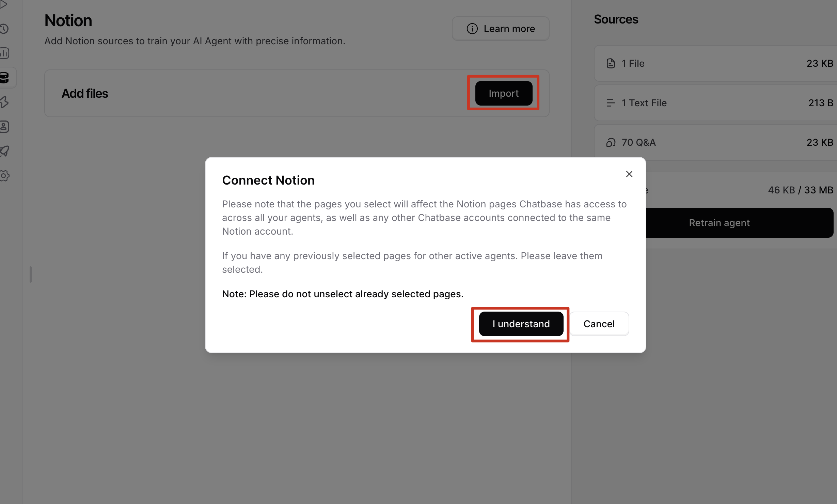837x504 pixels.
Task: Open the Actions lightning icon in sidebar
Action: (x=4, y=102)
